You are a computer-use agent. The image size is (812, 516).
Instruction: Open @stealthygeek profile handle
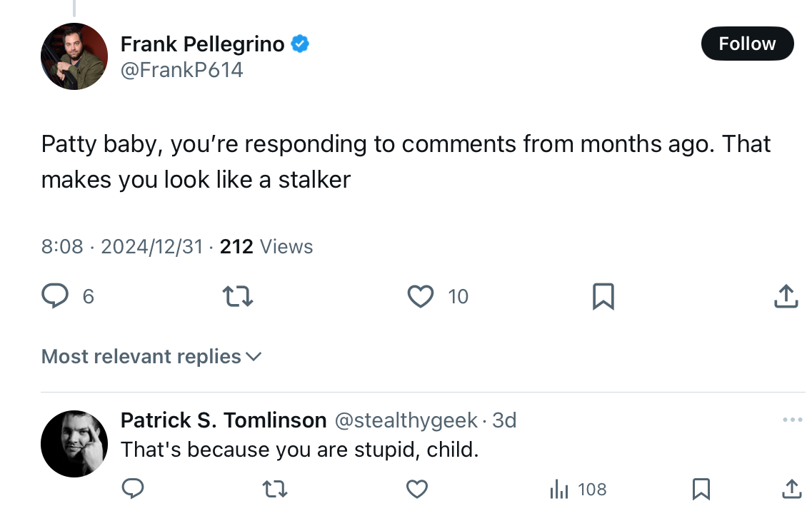pyautogui.click(x=406, y=420)
